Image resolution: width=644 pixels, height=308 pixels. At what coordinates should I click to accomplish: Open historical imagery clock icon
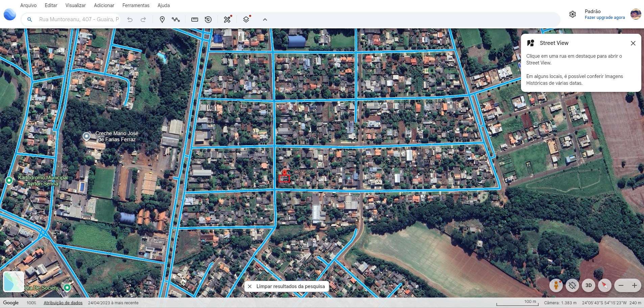pyautogui.click(x=208, y=20)
